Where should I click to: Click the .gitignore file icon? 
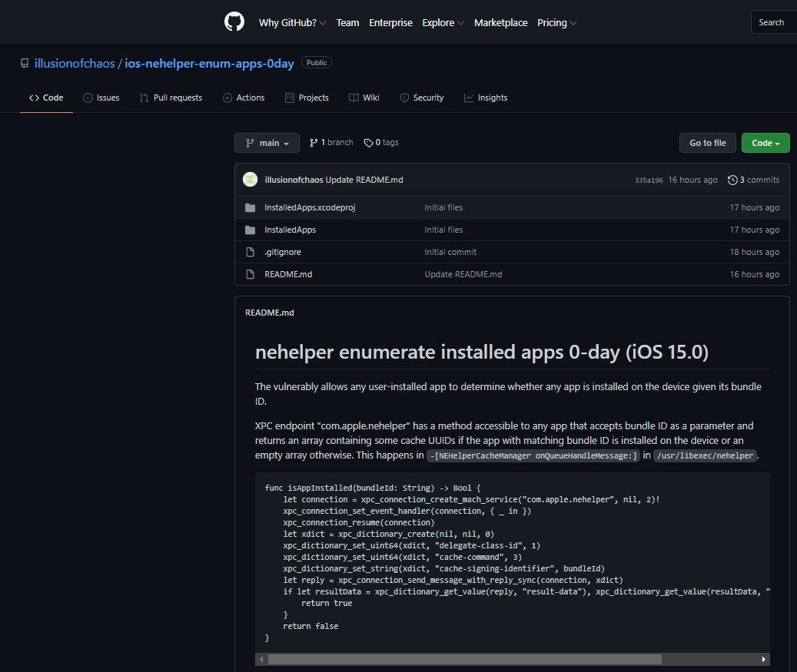click(250, 253)
